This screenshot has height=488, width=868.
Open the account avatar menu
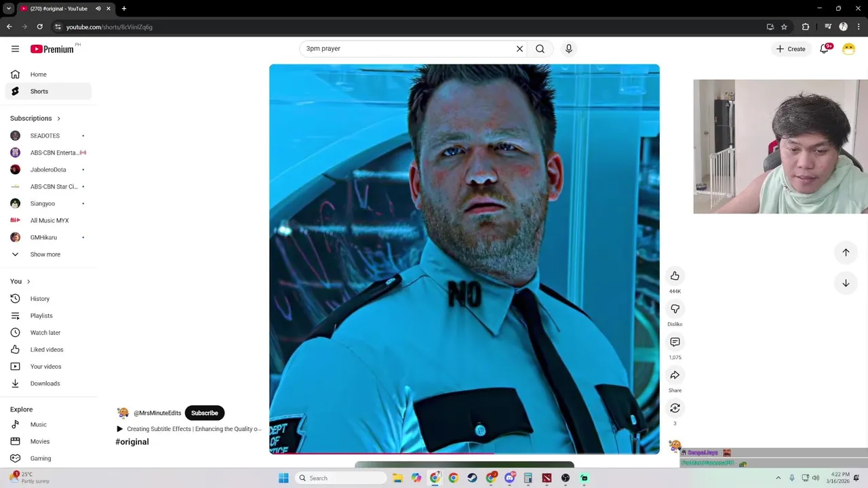click(x=848, y=49)
